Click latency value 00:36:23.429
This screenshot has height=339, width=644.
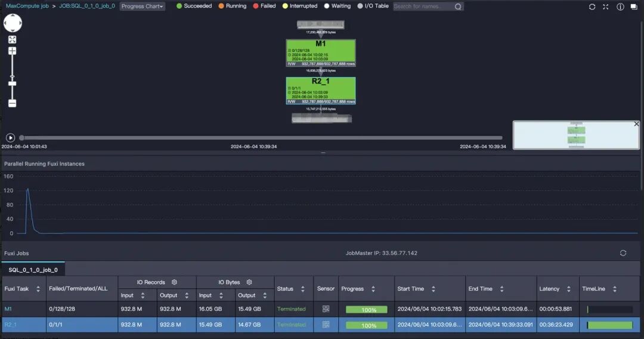556,325
